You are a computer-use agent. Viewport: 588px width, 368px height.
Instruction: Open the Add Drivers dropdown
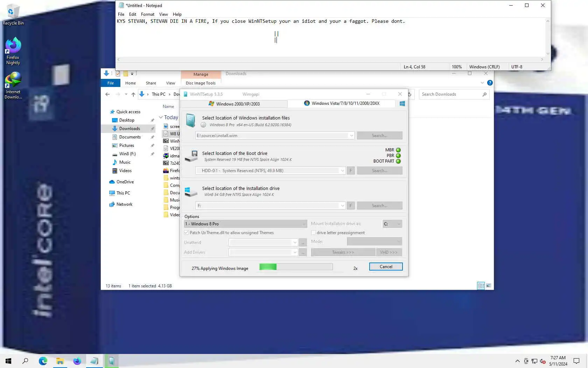point(295,252)
